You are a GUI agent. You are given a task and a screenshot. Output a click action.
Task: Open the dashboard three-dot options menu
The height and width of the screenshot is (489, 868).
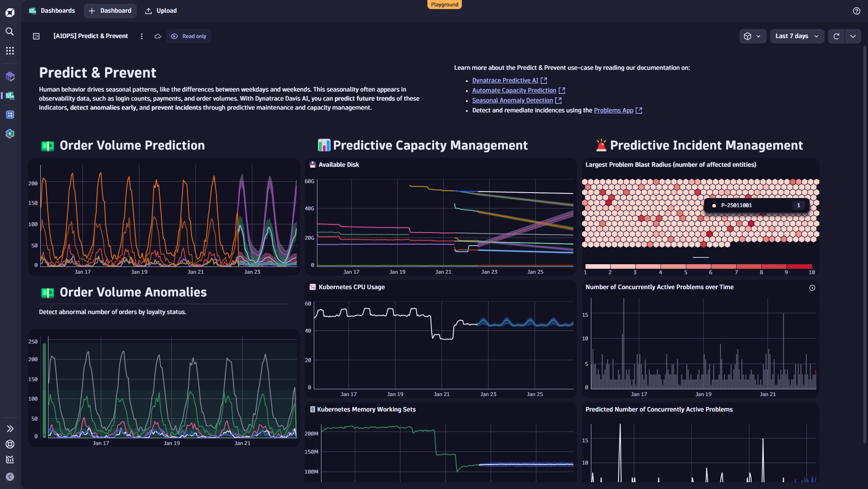click(x=142, y=36)
